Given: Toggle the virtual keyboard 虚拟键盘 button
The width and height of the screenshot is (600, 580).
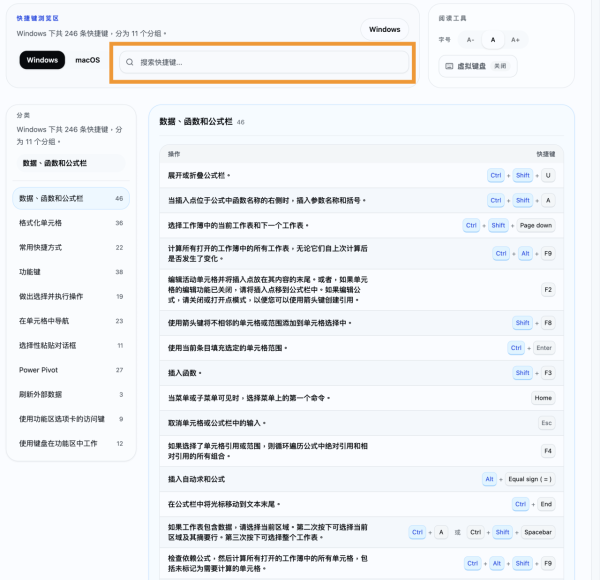Looking at the screenshot, I should point(478,66).
